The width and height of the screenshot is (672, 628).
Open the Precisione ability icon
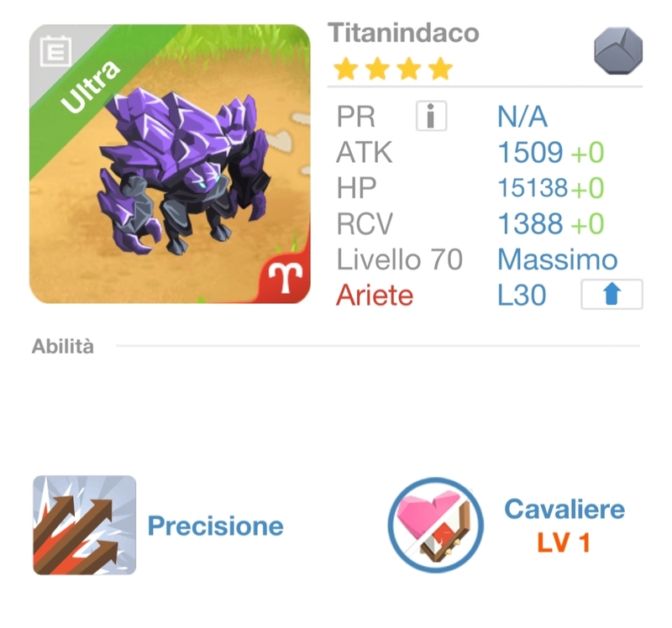coord(85,525)
